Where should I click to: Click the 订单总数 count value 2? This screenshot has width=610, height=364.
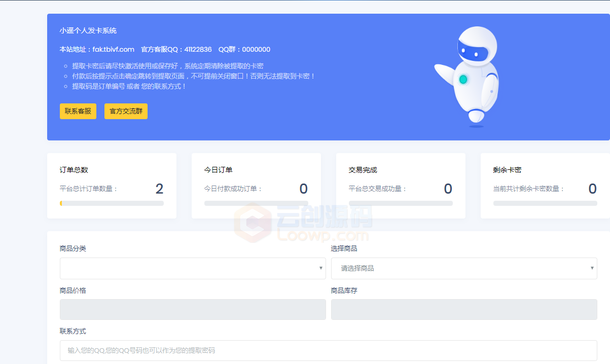pos(159,189)
